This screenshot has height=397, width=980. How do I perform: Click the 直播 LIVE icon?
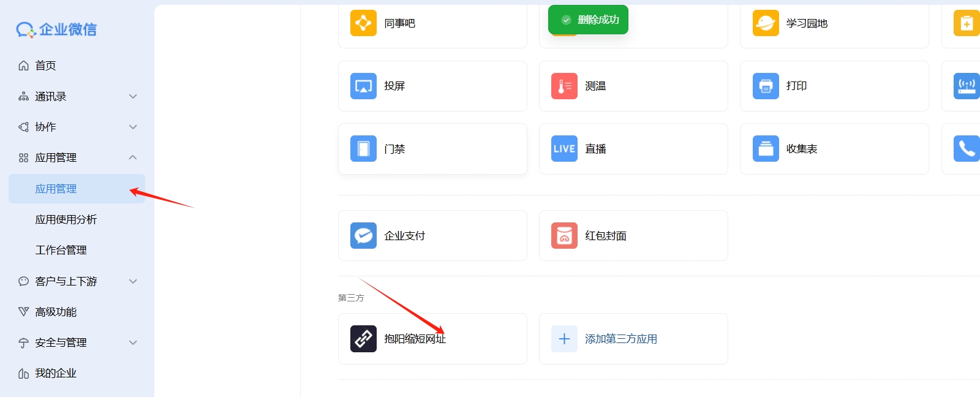point(564,149)
